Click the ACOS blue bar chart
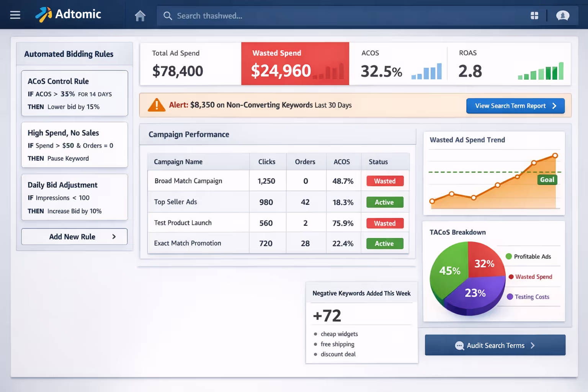This screenshot has width=588, height=392. pyautogui.click(x=426, y=71)
